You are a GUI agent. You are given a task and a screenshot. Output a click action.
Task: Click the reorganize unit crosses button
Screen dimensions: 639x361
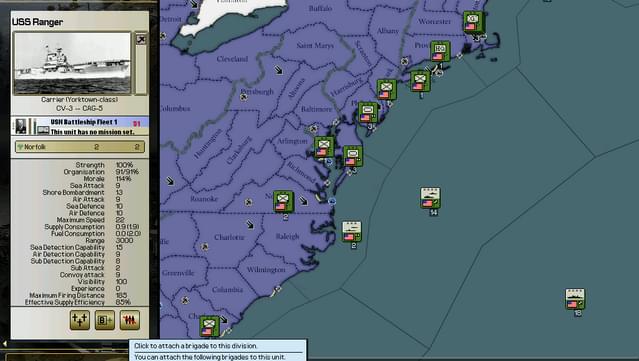[x=80, y=320]
